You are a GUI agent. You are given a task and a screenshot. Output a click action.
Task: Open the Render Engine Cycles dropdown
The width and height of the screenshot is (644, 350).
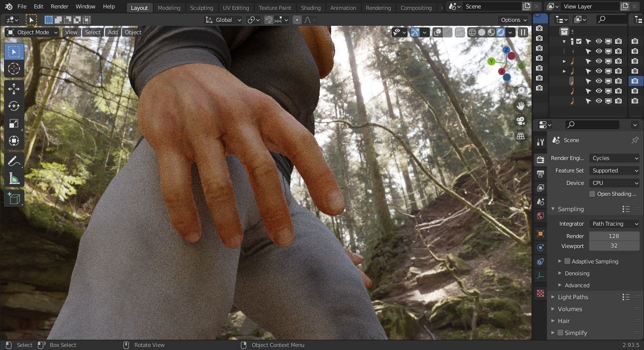pyautogui.click(x=615, y=158)
